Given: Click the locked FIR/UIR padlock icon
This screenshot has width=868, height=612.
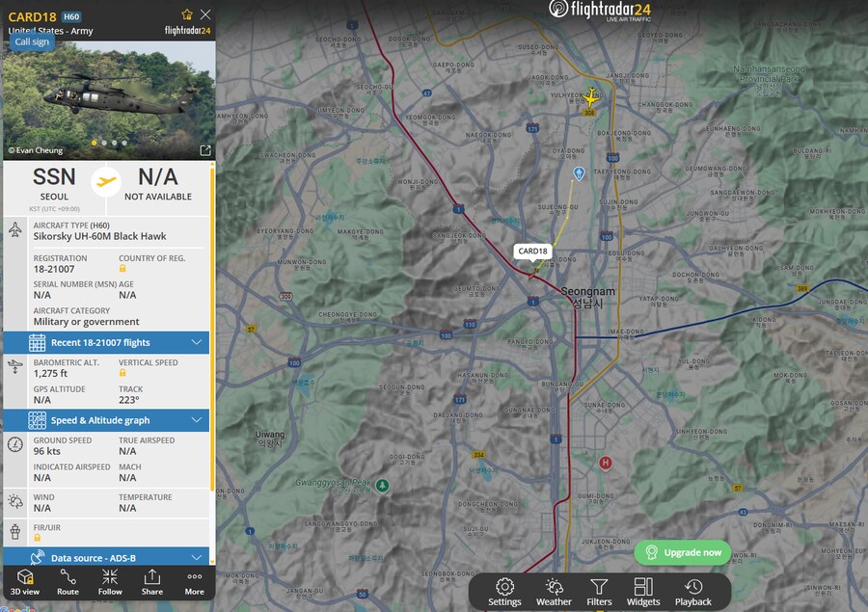Looking at the screenshot, I should (37, 537).
